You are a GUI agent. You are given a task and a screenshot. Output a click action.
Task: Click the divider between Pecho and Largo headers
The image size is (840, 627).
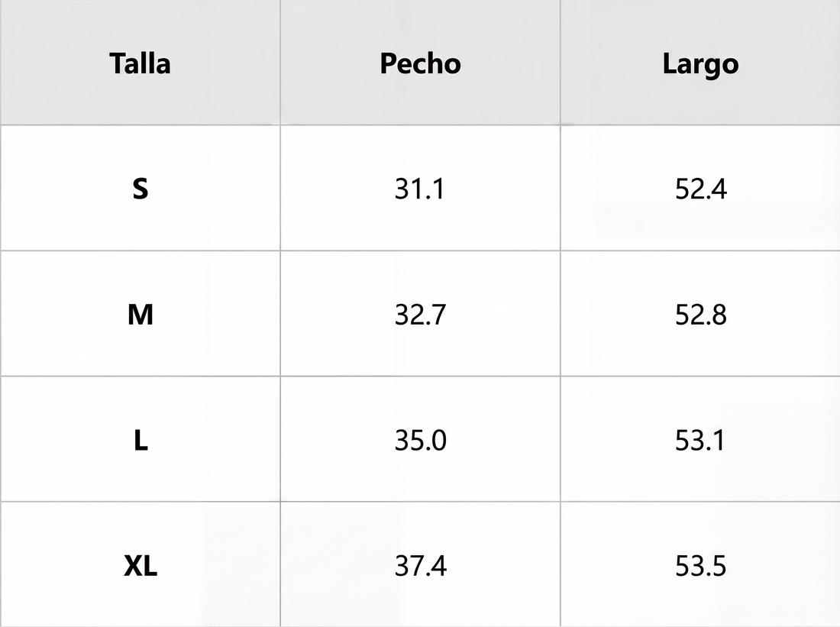tap(561, 63)
